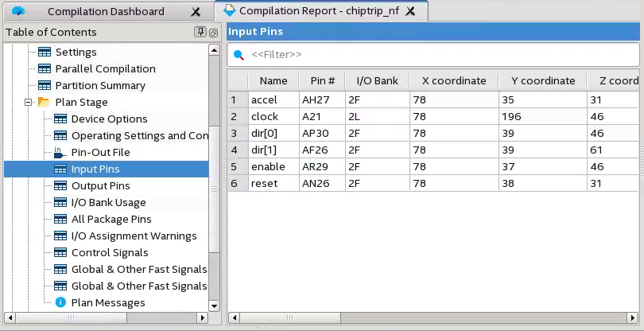Switch to the Compilation Dashboard tab

pyautogui.click(x=106, y=11)
